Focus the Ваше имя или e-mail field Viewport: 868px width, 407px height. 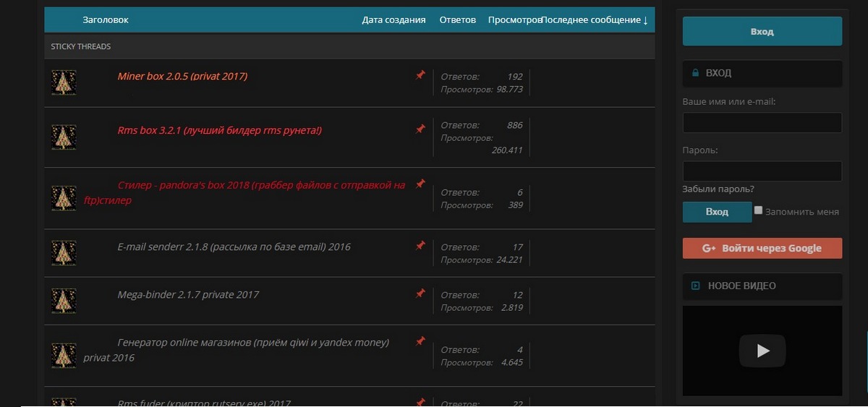pyautogui.click(x=762, y=123)
